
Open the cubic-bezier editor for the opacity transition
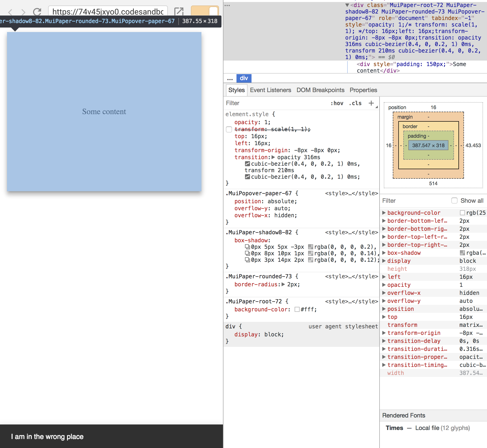coord(248,164)
